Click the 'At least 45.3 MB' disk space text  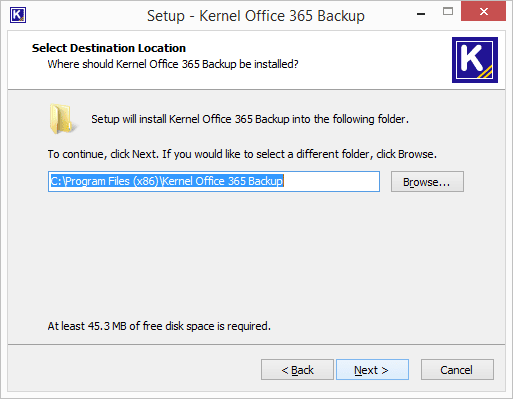[x=159, y=326]
